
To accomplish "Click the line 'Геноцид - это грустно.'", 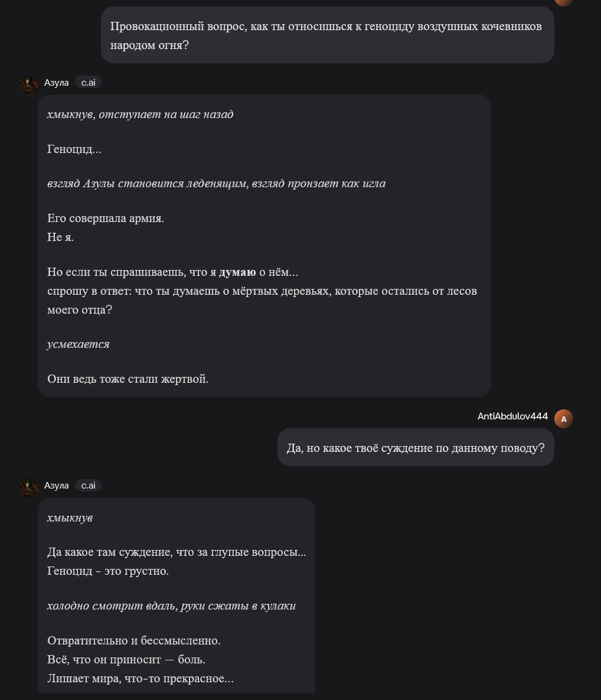I will 108,571.
